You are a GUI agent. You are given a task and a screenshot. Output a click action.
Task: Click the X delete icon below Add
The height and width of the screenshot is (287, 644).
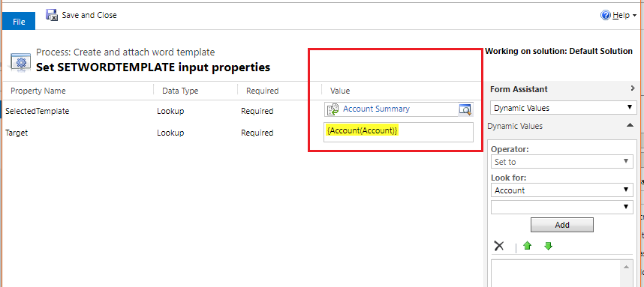[498, 246]
